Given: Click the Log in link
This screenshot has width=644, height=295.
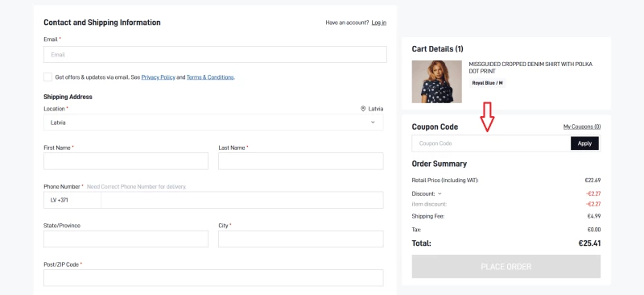Looking at the screenshot, I should click(378, 23).
